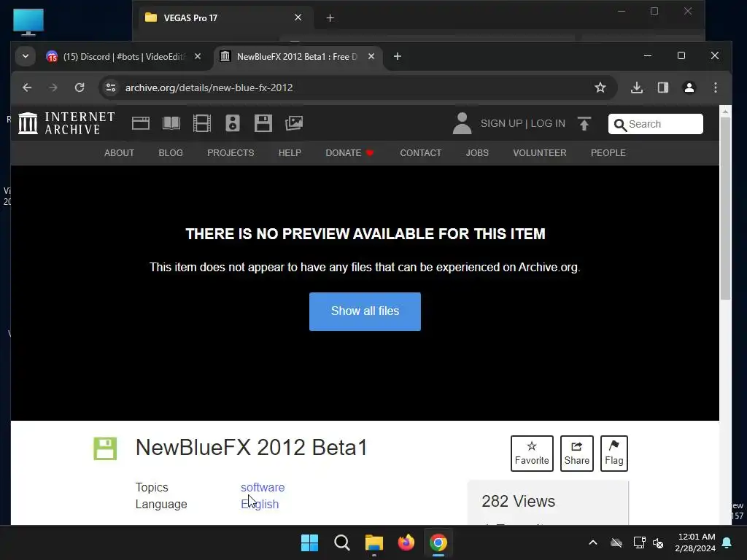Screen dimensions: 747x560
Task: Click the muted volume tray icon
Action: (659, 542)
